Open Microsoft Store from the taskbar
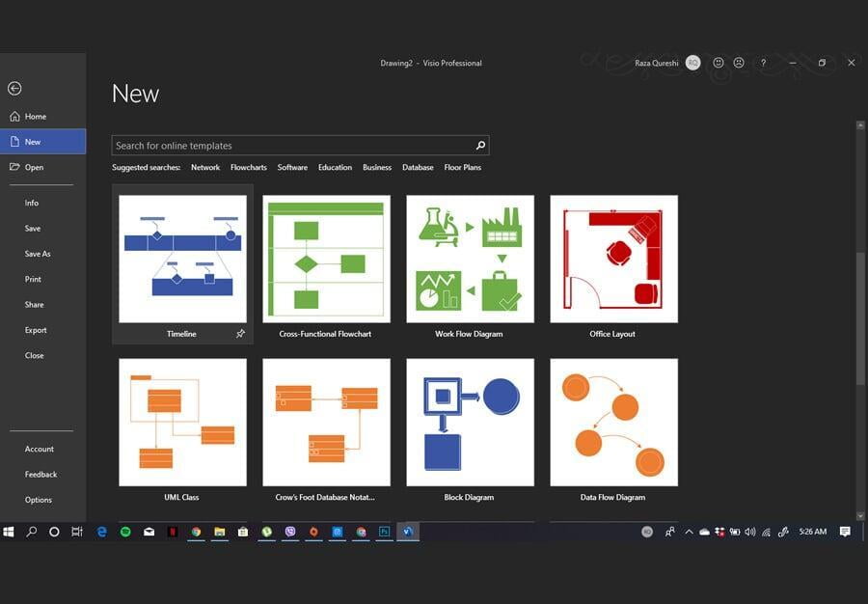868x604 pixels. click(x=243, y=532)
